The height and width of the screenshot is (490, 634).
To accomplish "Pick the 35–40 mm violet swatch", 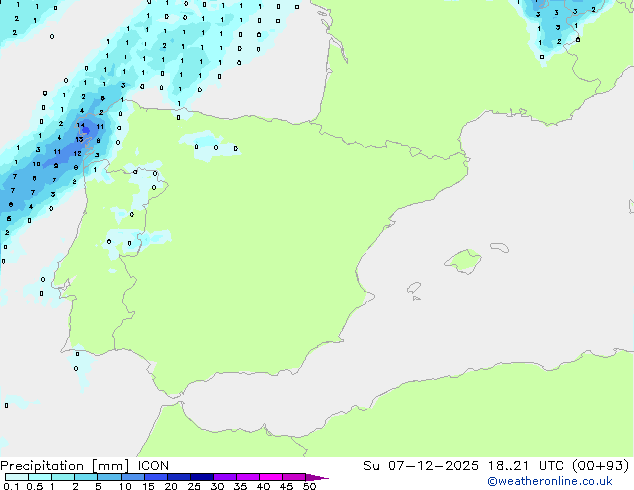I will (248, 477).
